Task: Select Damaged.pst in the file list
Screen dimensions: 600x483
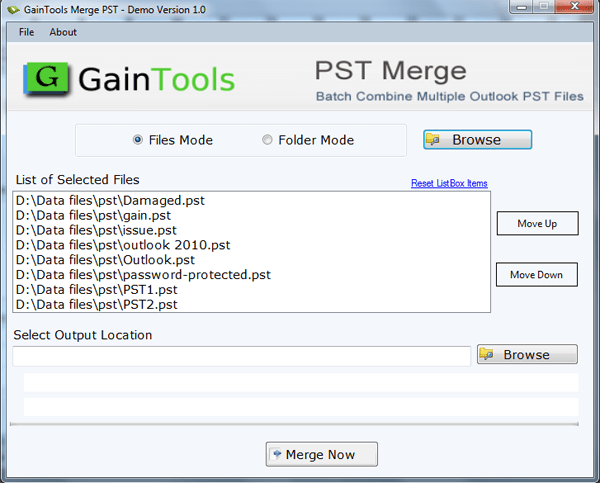Action: [x=110, y=200]
